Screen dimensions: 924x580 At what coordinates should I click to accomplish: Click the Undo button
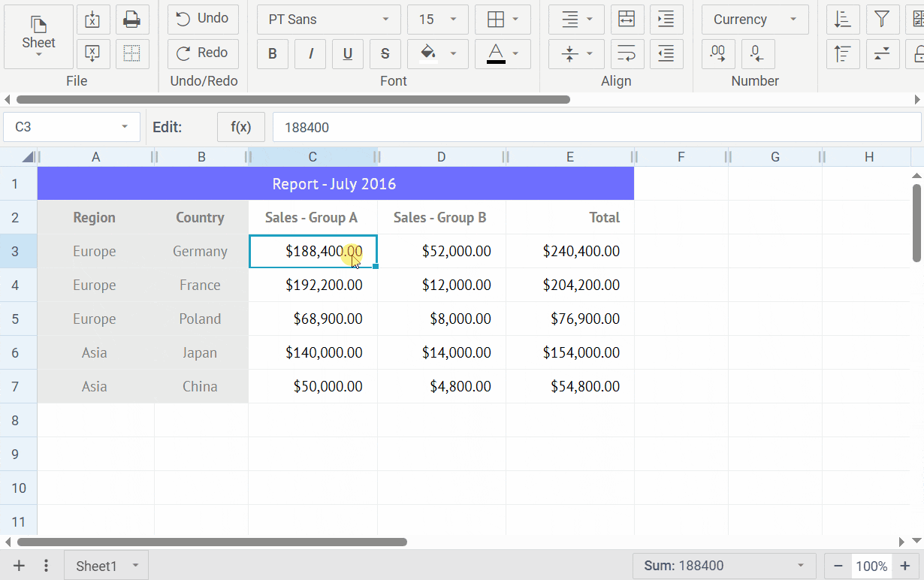[x=203, y=19]
